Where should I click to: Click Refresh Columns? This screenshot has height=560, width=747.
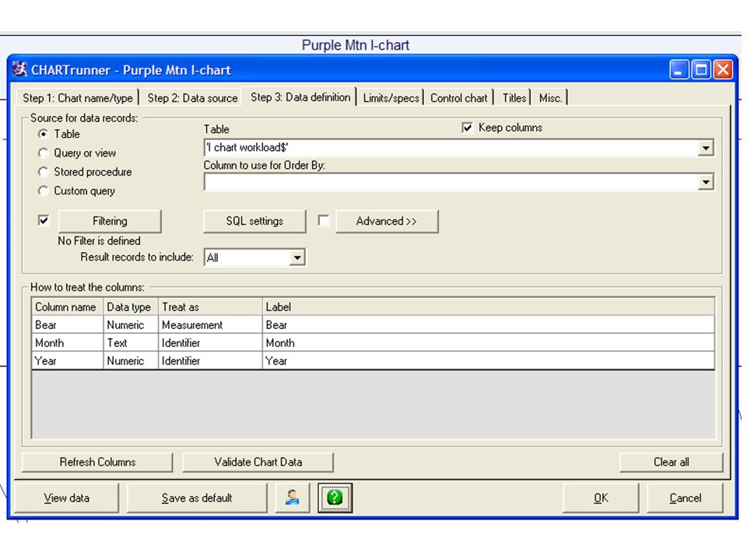(97, 462)
